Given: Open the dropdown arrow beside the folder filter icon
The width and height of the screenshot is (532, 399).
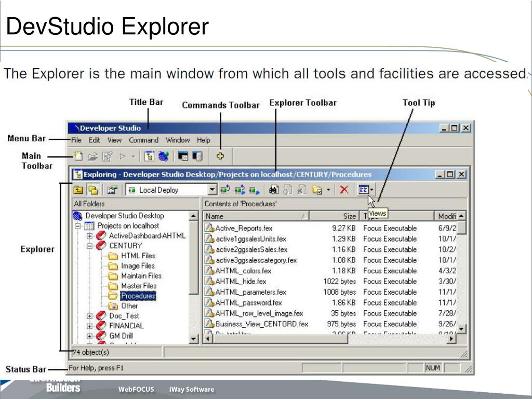Looking at the screenshot, I should click(x=328, y=190).
